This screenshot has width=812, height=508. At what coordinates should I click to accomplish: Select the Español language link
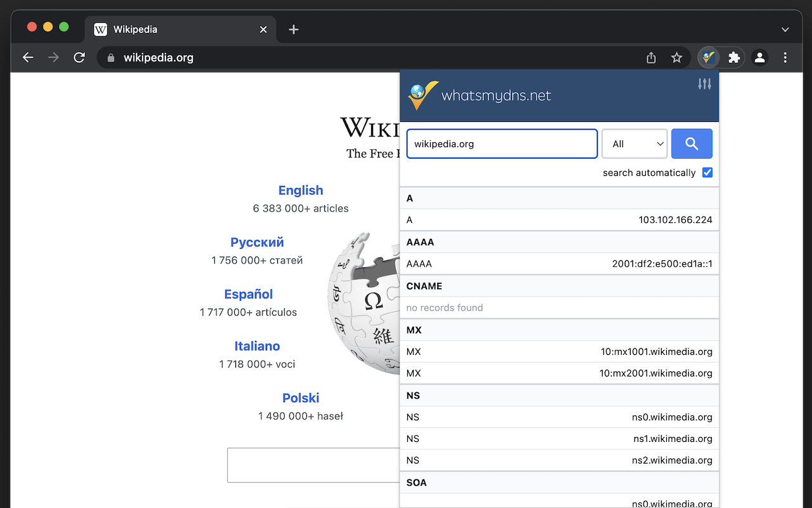pyautogui.click(x=248, y=294)
